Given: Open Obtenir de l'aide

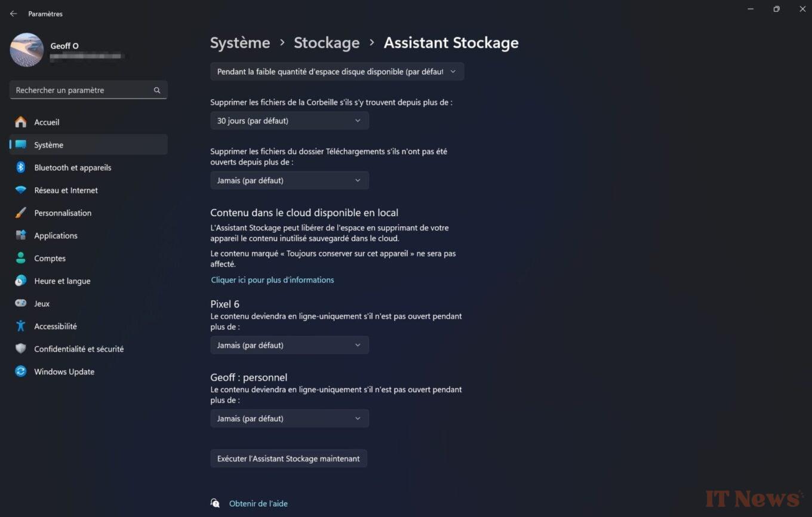Looking at the screenshot, I should pos(258,503).
